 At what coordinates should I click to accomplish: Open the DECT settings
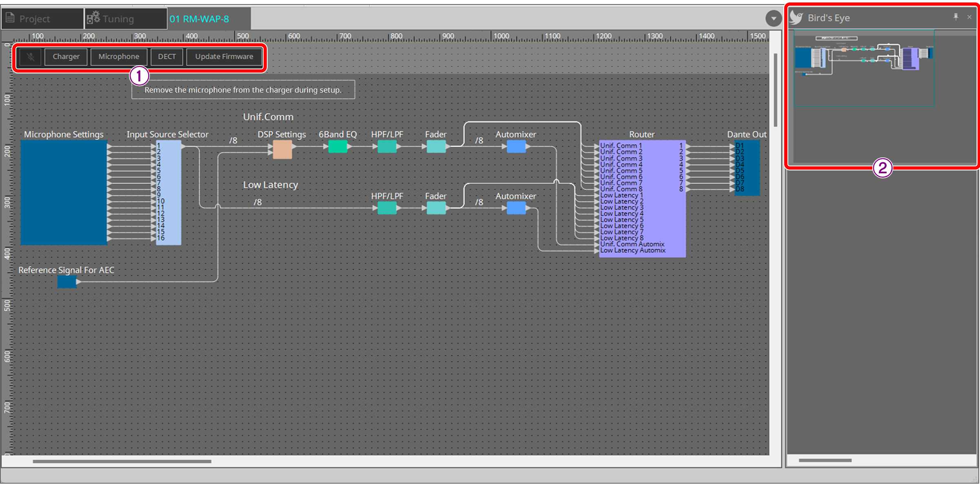166,57
